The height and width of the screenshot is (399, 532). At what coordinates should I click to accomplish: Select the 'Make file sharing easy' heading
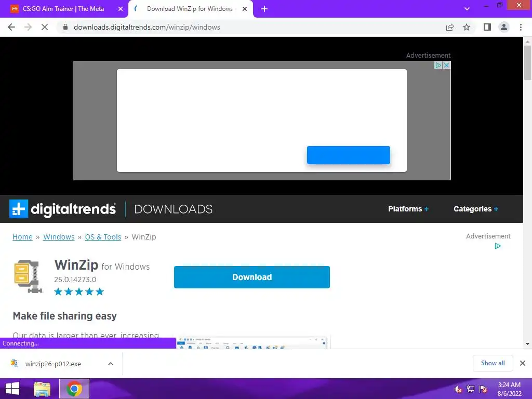65,316
